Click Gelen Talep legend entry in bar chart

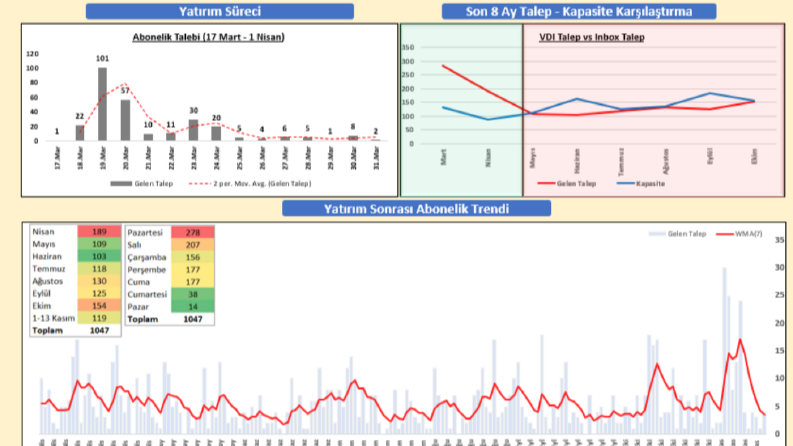tap(142, 184)
